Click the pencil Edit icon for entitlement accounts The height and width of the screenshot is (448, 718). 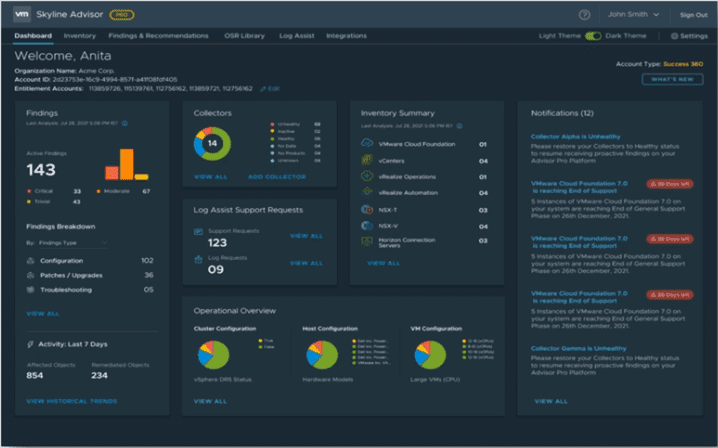[x=263, y=89]
